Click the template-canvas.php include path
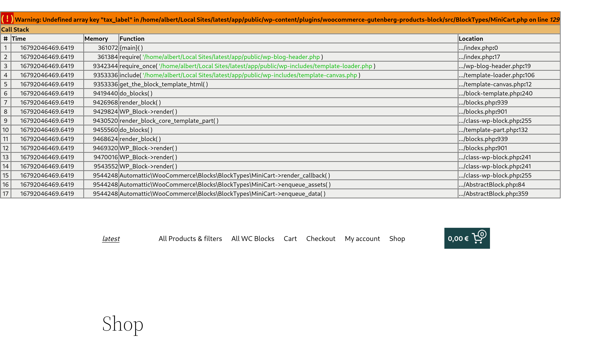This screenshot has height=364, width=592. pyautogui.click(x=250, y=75)
